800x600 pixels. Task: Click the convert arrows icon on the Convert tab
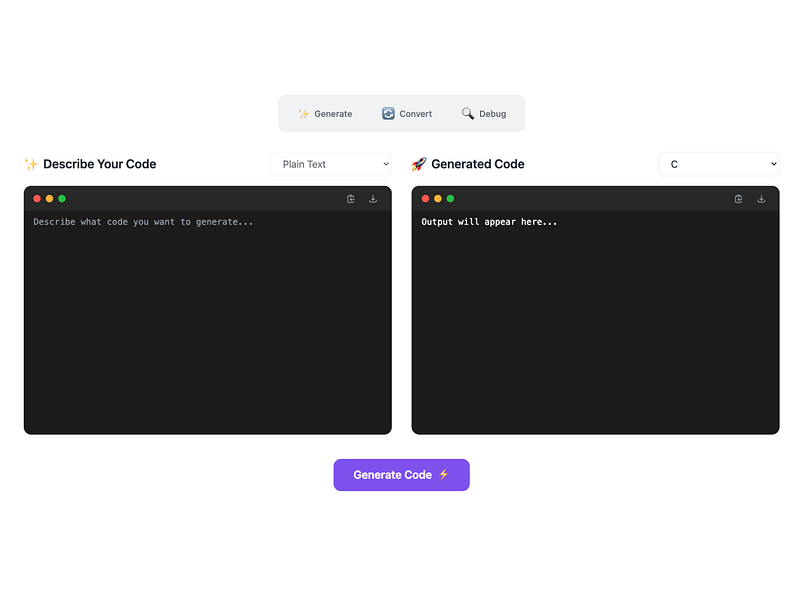(388, 113)
